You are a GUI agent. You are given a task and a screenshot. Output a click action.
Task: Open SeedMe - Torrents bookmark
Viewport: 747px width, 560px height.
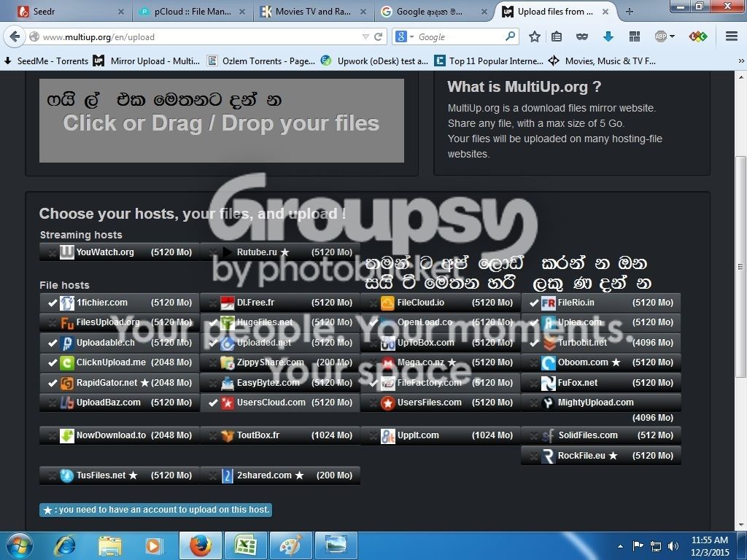(x=46, y=61)
